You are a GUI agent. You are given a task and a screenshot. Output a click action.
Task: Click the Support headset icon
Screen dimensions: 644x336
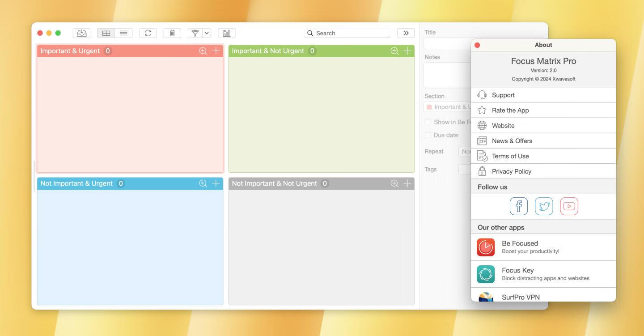482,95
